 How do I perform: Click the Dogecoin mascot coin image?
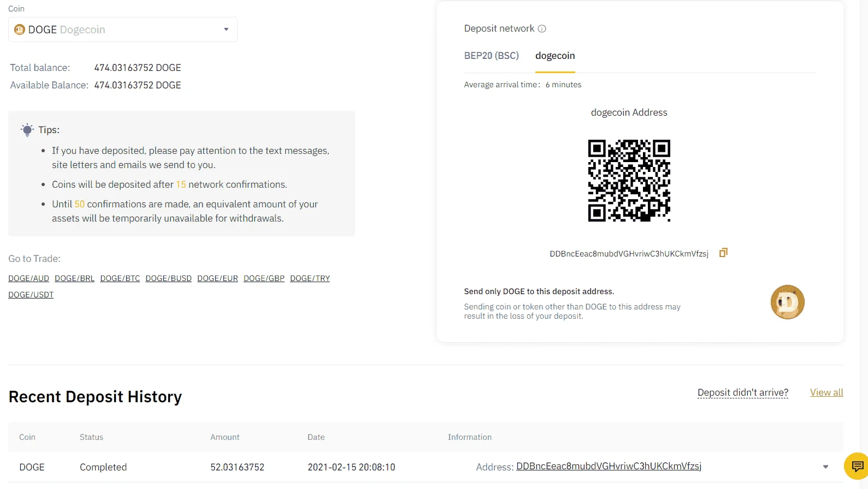point(787,302)
